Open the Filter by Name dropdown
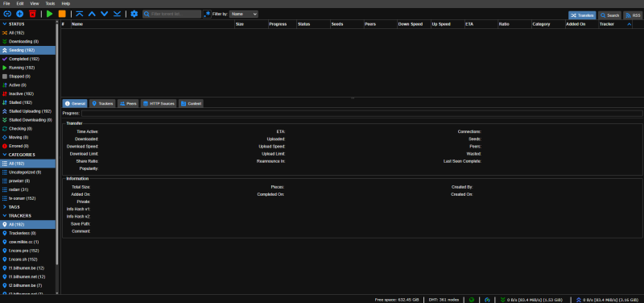This screenshot has width=644, height=303. [x=244, y=14]
